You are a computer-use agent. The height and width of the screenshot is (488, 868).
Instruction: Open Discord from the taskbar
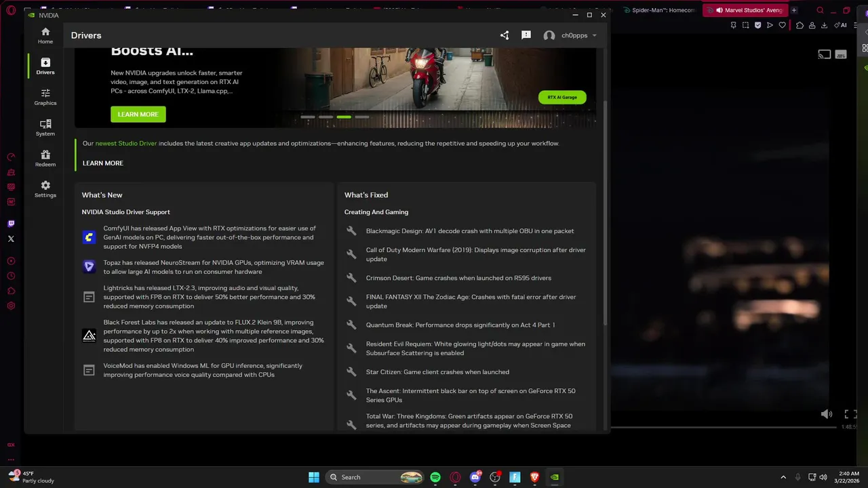coord(475,477)
